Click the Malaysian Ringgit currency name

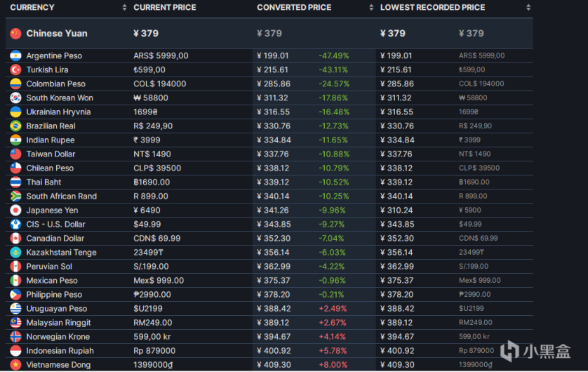tap(59, 323)
